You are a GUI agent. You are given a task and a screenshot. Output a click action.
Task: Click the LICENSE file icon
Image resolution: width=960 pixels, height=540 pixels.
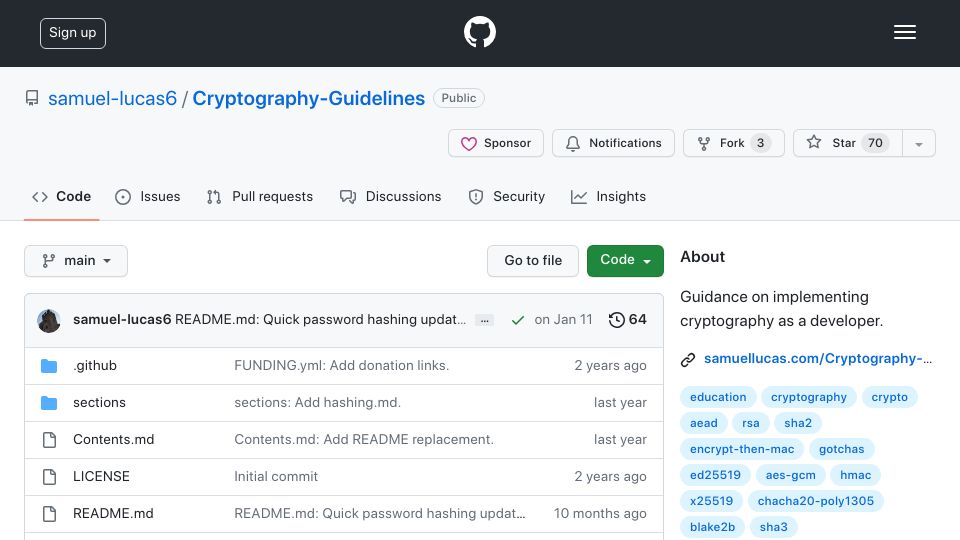pyautogui.click(x=50, y=477)
